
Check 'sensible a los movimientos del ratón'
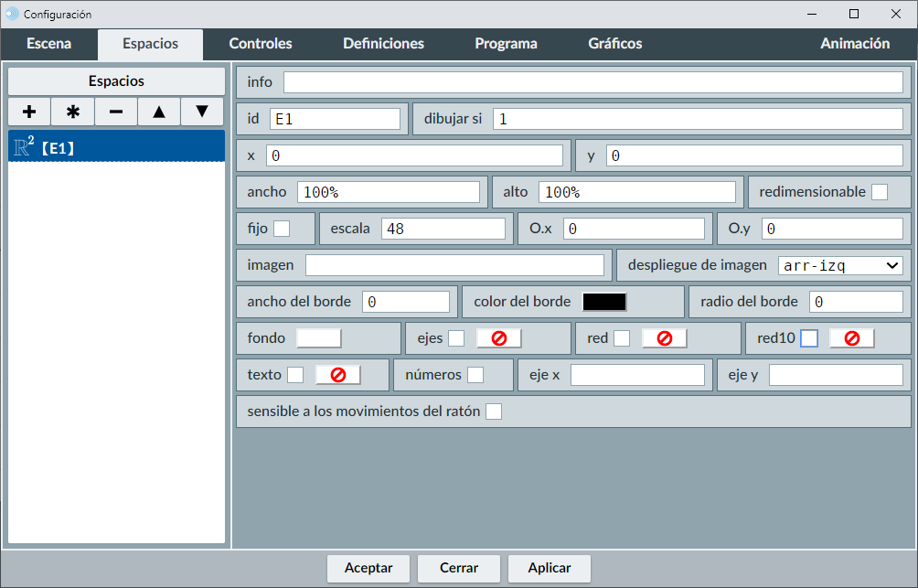(x=494, y=412)
